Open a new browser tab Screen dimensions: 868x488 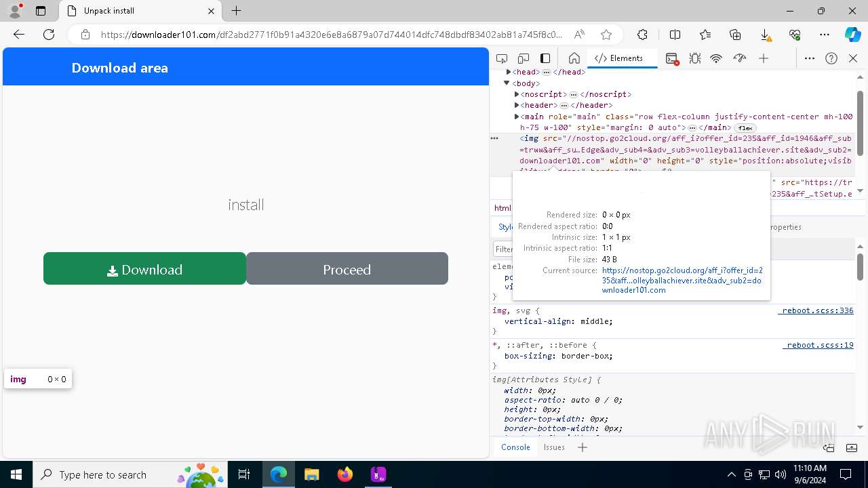point(236,11)
